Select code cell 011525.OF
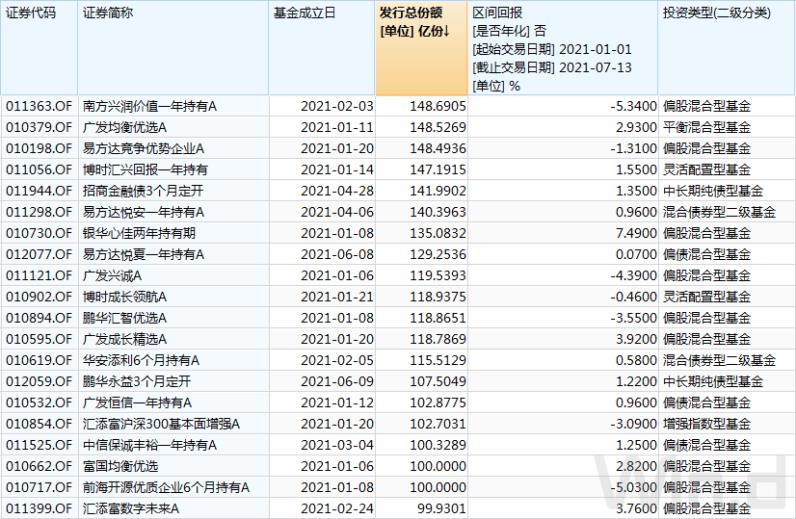 click(x=39, y=445)
